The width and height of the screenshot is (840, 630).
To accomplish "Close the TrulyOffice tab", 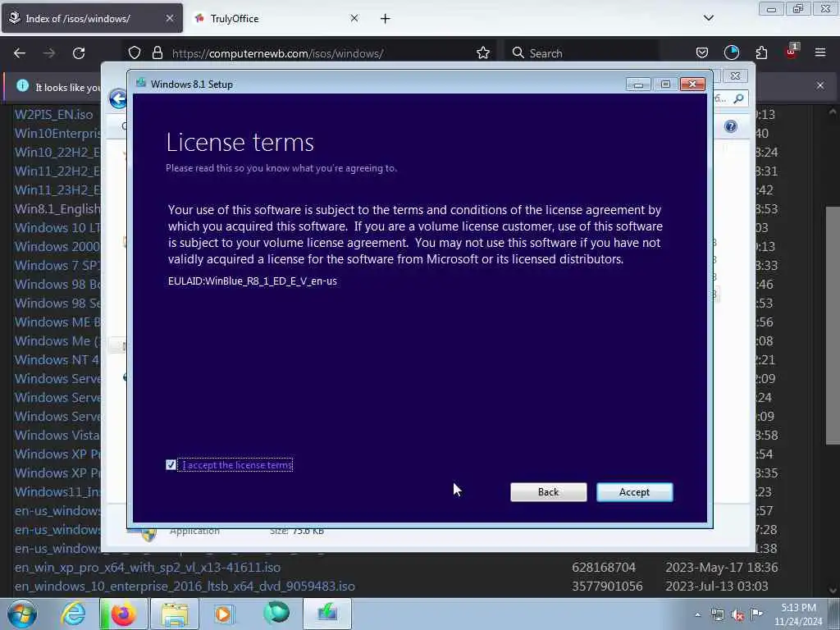I will (354, 18).
